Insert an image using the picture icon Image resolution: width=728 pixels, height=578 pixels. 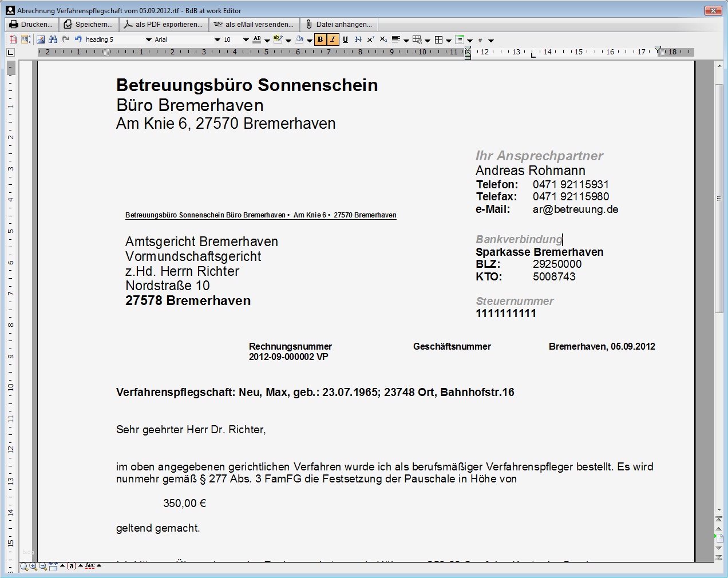coord(40,39)
